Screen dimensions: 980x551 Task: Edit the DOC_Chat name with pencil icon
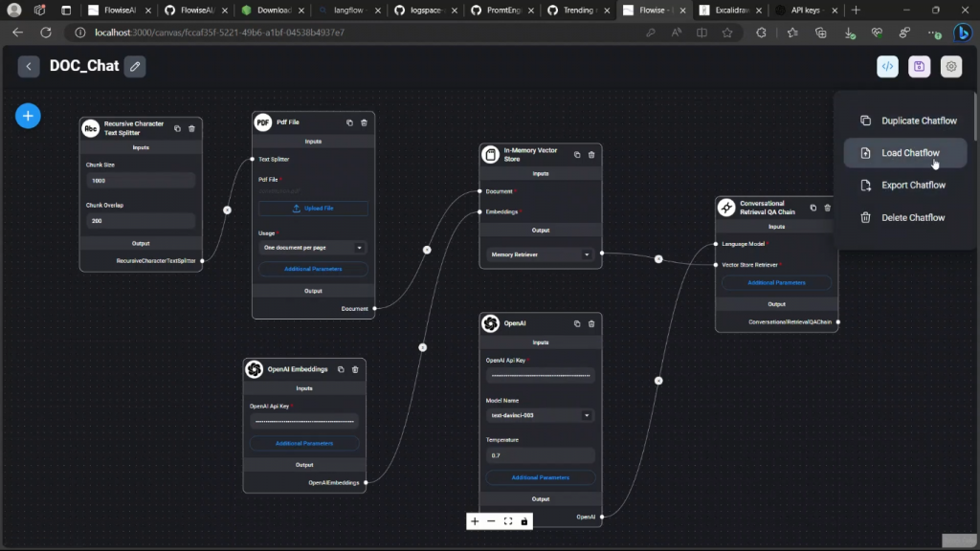point(135,66)
